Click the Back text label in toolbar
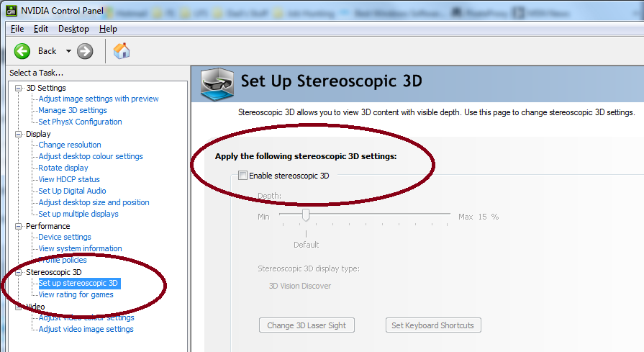The height and width of the screenshot is (352, 644). pos(47,51)
